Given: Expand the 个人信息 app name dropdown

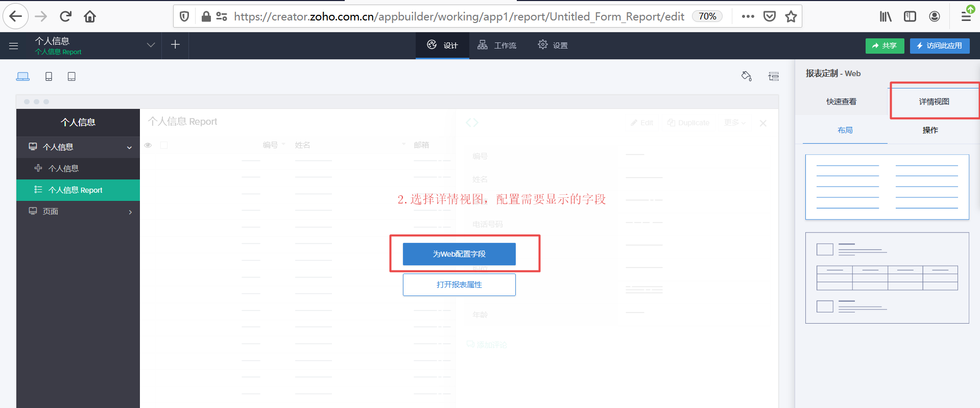Looking at the screenshot, I should pyautogui.click(x=151, y=45).
